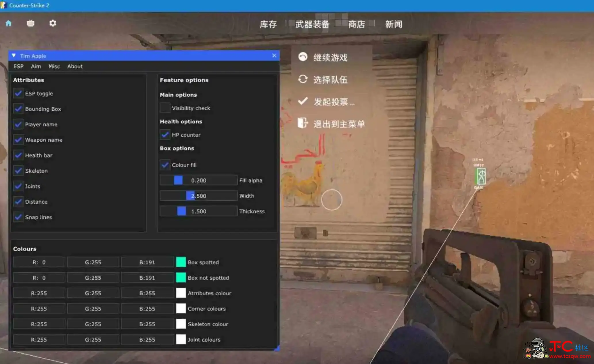Click the Misc tab in cheat menu
This screenshot has width=594, height=364.
point(53,66)
